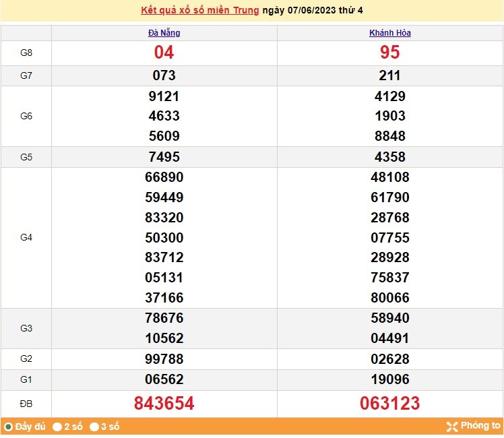Click the G2 number 99788
This screenshot has height=438, width=504.
[x=164, y=359]
